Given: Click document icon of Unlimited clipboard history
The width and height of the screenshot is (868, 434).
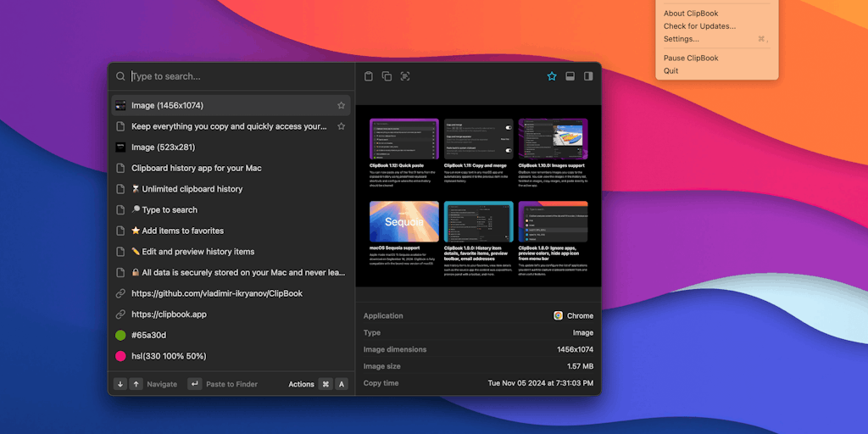Looking at the screenshot, I should (x=120, y=189).
